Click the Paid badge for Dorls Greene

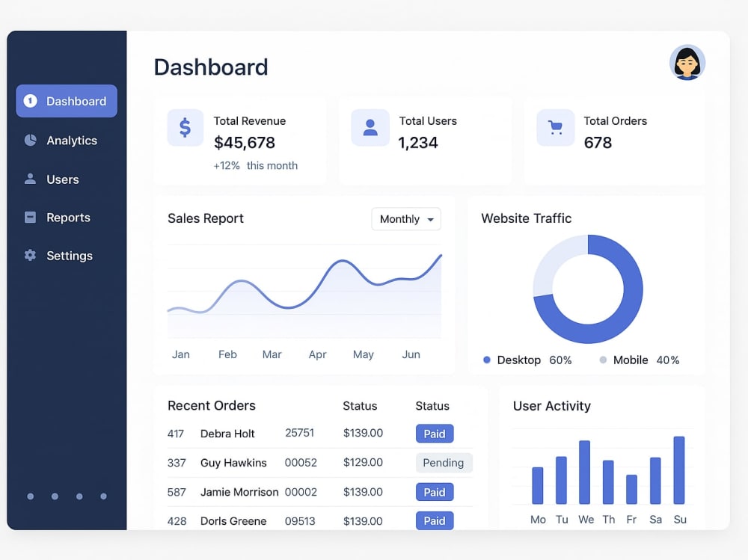pos(435,520)
